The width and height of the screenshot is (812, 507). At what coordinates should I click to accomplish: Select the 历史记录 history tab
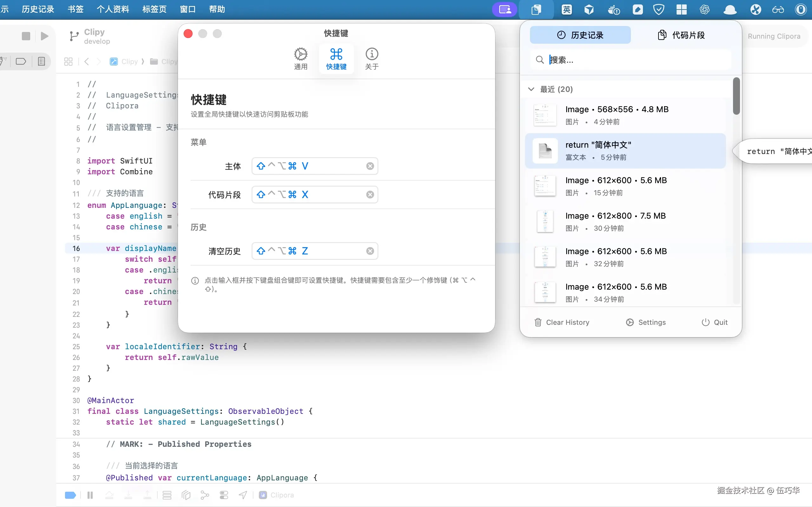[x=580, y=35]
